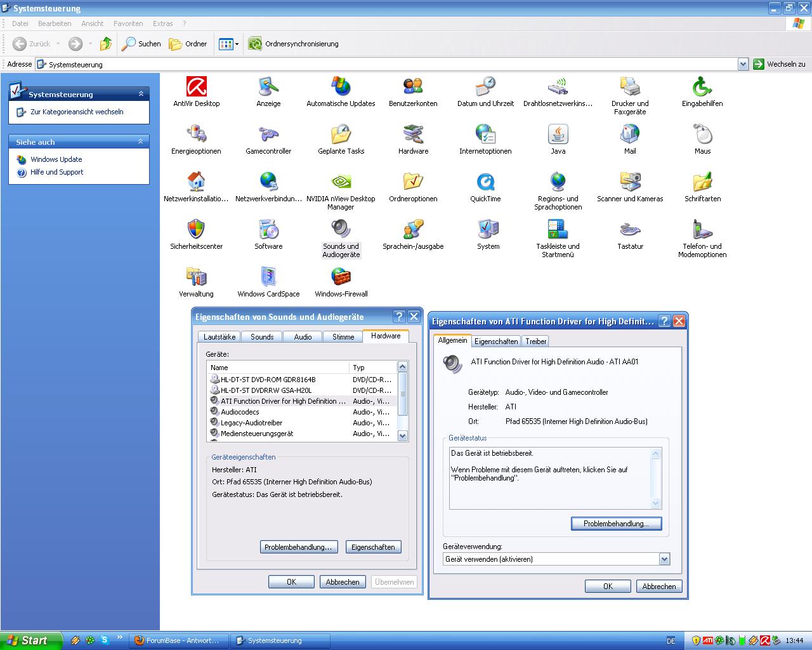Click the Suchen toolbar button
Screen dimensions: 812x650
141,44
